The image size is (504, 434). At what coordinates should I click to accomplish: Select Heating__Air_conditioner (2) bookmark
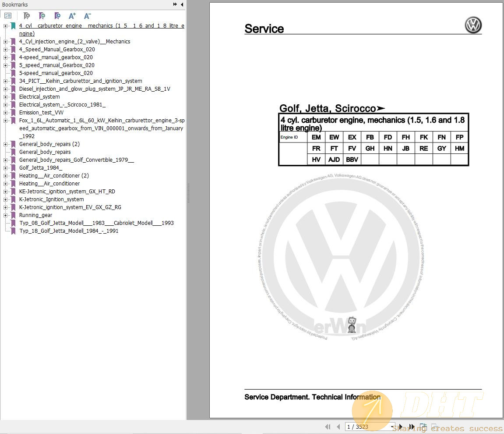54,176
